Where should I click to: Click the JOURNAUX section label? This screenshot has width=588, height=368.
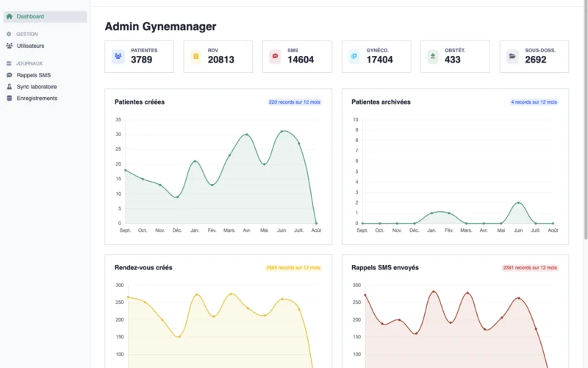(29, 63)
